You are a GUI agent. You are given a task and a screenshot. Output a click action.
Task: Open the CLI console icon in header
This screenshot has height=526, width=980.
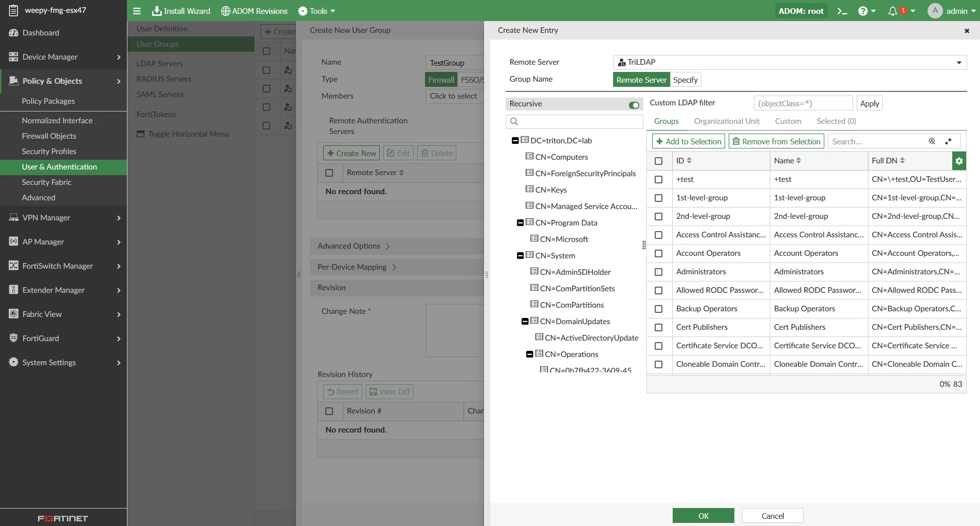842,11
